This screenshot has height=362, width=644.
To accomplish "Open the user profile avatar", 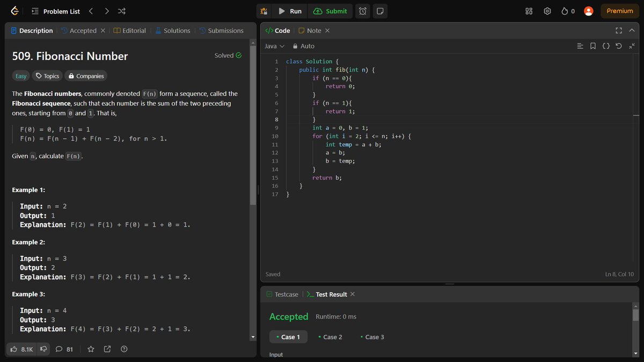I will click(589, 11).
